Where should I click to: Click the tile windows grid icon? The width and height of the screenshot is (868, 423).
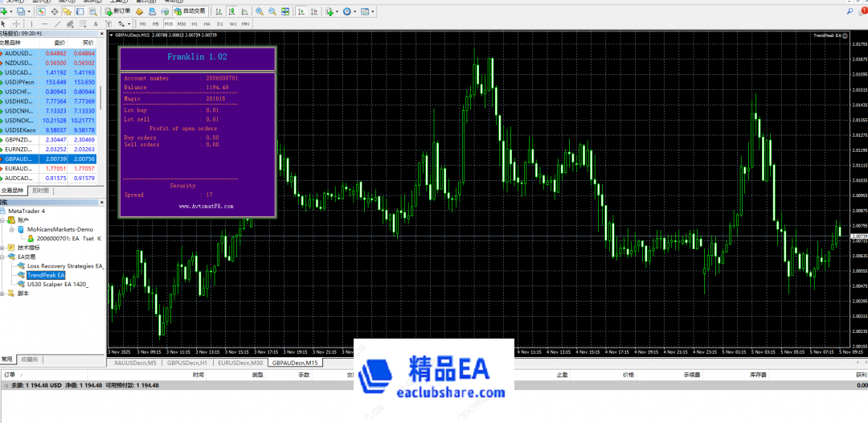pos(285,11)
